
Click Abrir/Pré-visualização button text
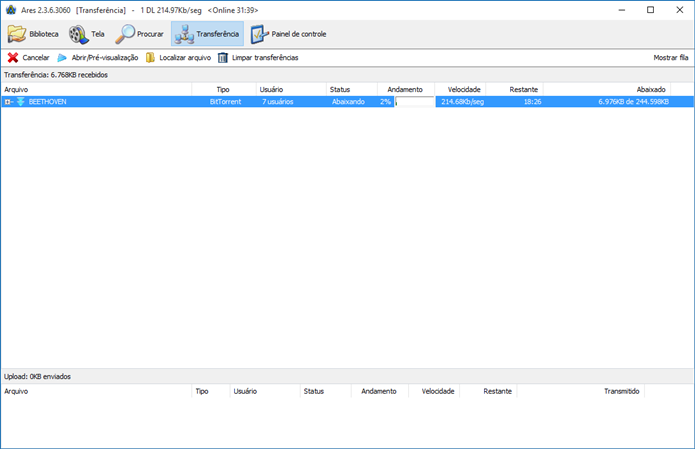[105, 58]
